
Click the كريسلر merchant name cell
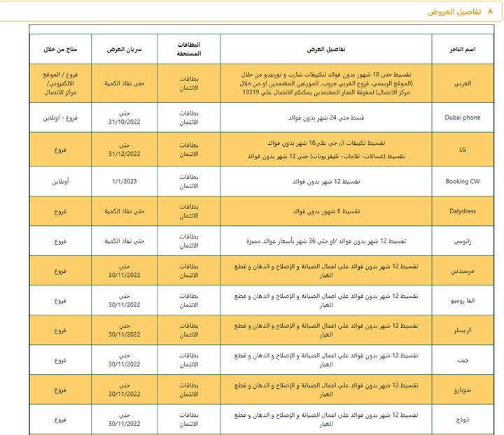click(x=463, y=330)
